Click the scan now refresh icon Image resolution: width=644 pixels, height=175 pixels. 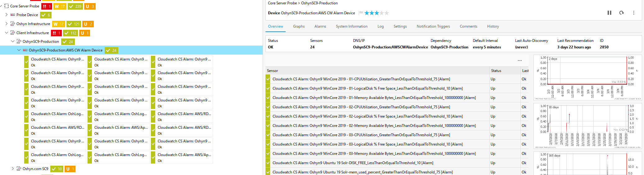coord(621,13)
